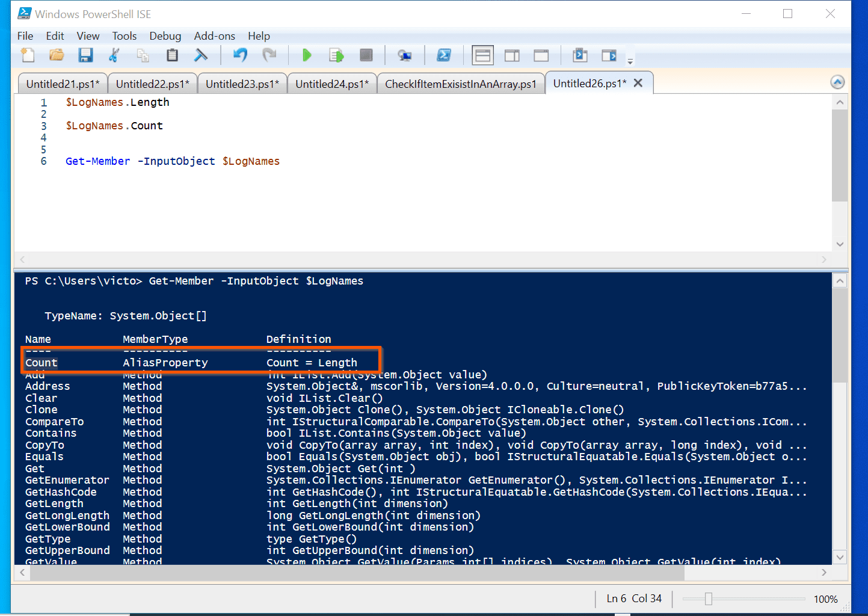Screen dimensions: 868x616
Task: Show Command Add-on pane icon
Action: click(609, 55)
